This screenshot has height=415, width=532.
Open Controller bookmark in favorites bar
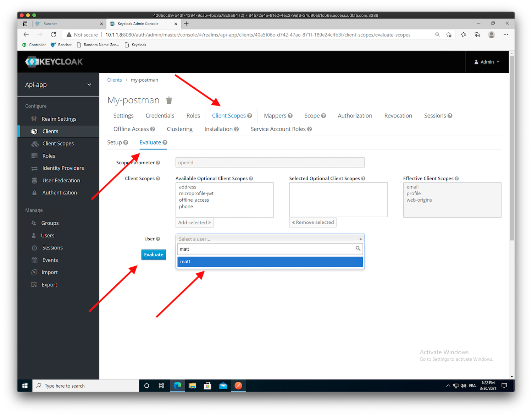click(34, 45)
